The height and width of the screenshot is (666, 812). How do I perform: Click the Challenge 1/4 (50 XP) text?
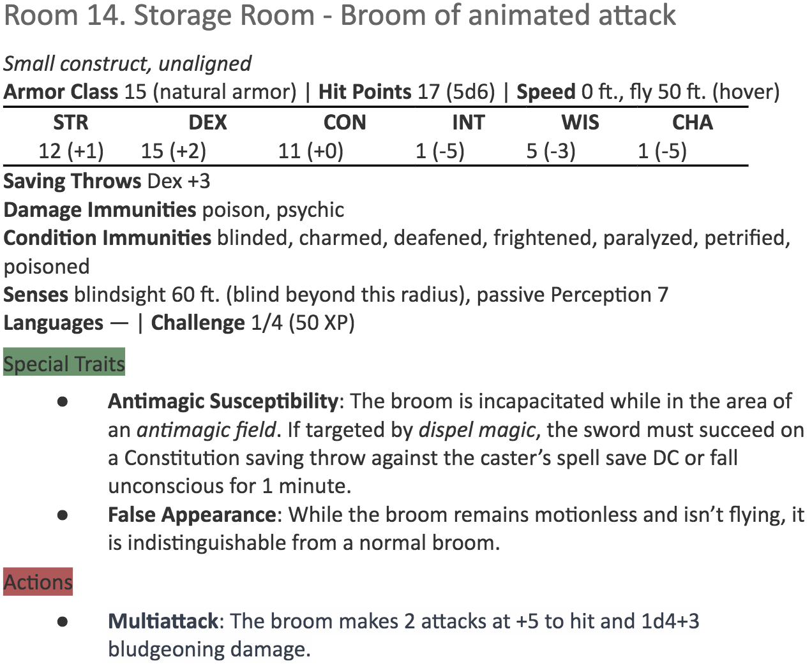(x=253, y=323)
